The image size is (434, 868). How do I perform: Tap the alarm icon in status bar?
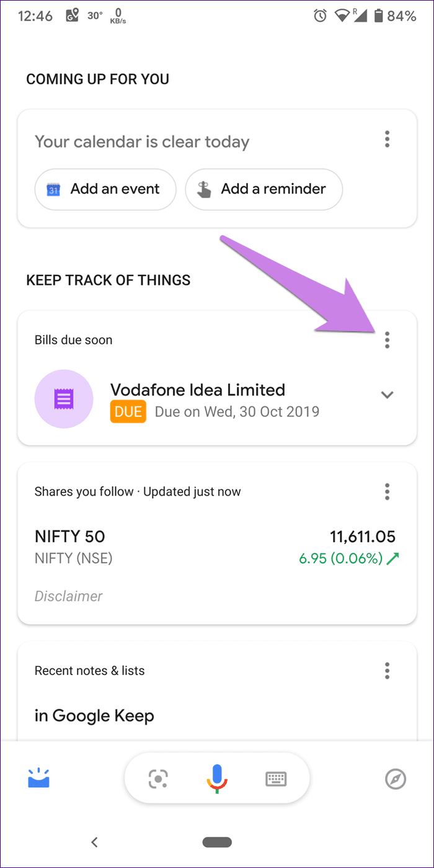[320, 16]
